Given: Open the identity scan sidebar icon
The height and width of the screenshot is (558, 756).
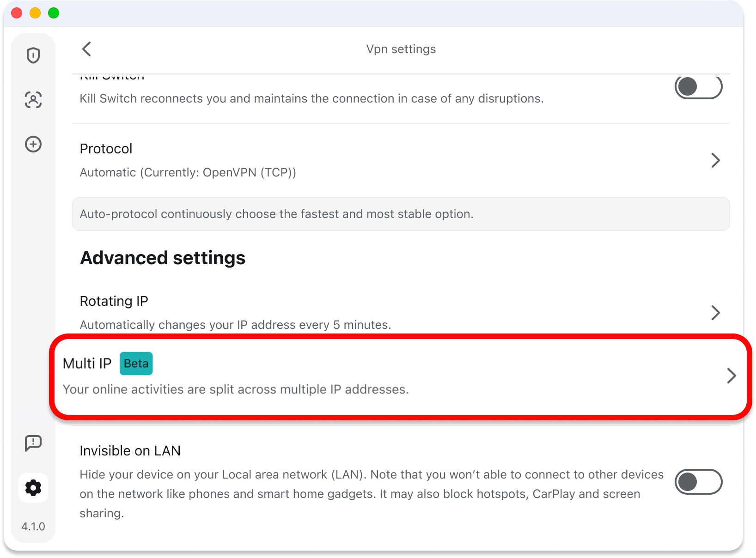Looking at the screenshot, I should (33, 100).
